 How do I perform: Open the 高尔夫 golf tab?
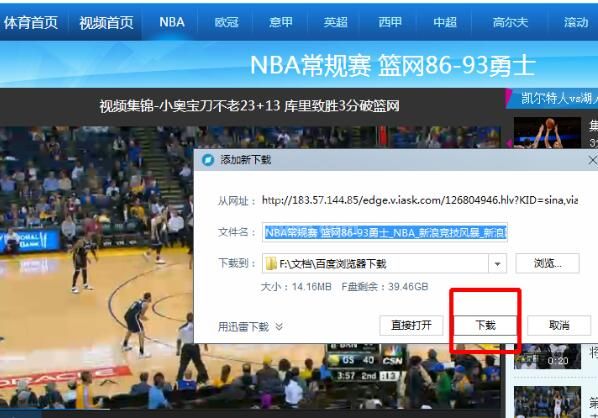[x=510, y=22]
